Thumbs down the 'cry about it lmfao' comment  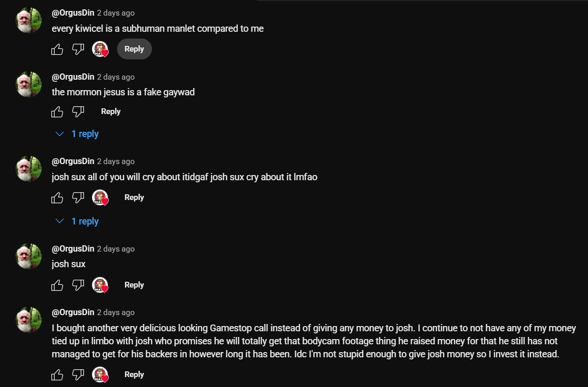click(x=78, y=197)
